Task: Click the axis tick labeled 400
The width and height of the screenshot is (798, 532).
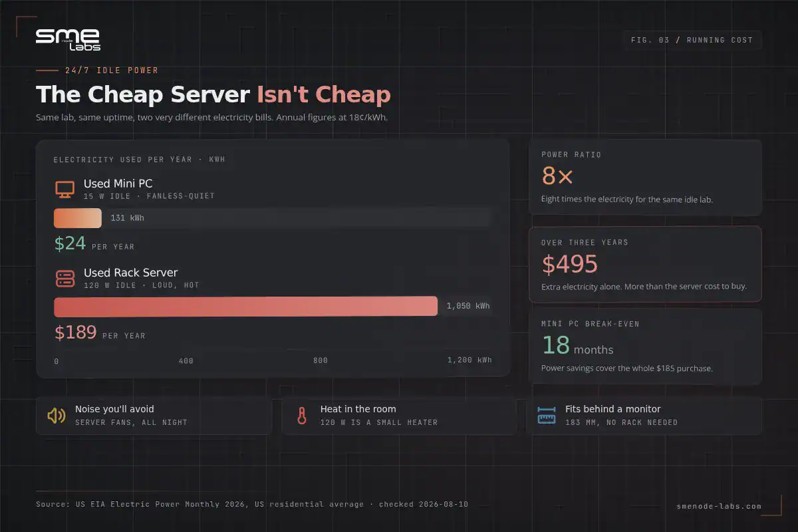Action: 186,360
